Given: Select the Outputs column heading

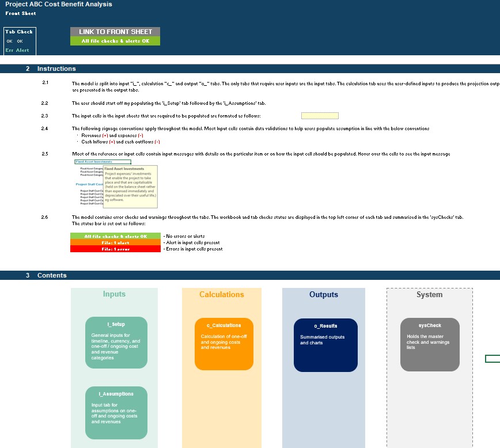Looking at the screenshot, I should (x=324, y=294).
